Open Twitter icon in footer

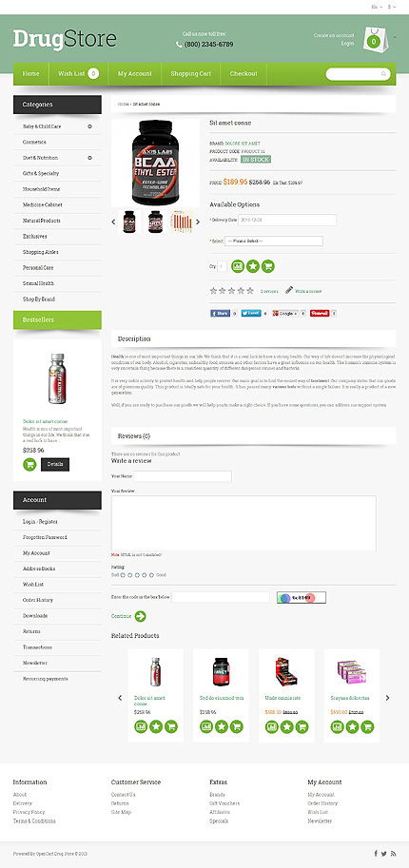[384, 854]
